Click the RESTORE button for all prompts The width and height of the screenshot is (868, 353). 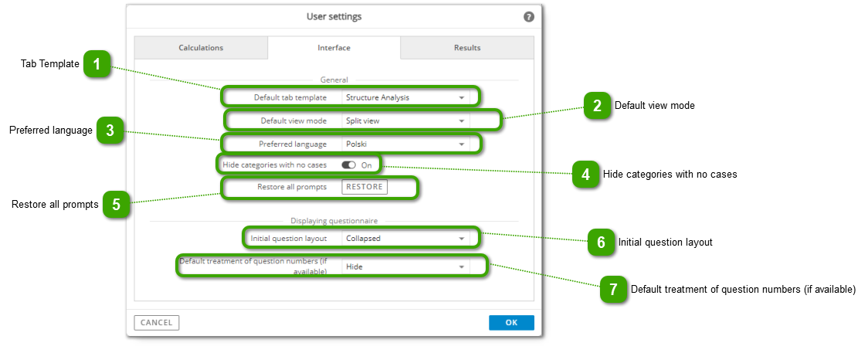[364, 187]
